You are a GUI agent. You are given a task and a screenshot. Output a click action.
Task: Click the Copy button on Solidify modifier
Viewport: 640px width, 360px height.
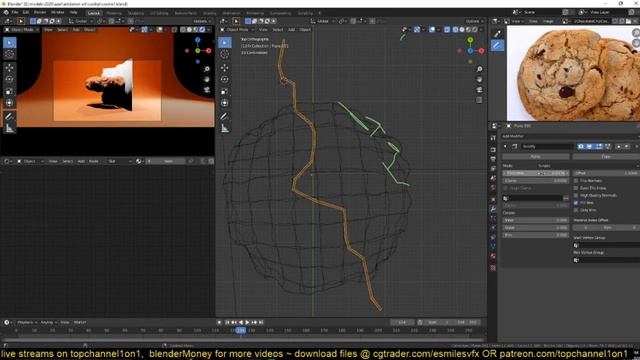pyautogui.click(x=606, y=157)
